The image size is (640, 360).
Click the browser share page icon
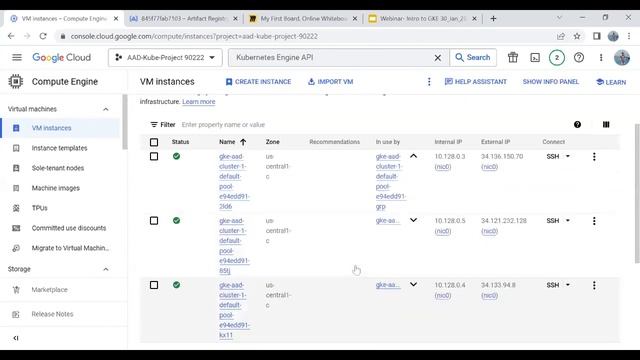[561, 36]
